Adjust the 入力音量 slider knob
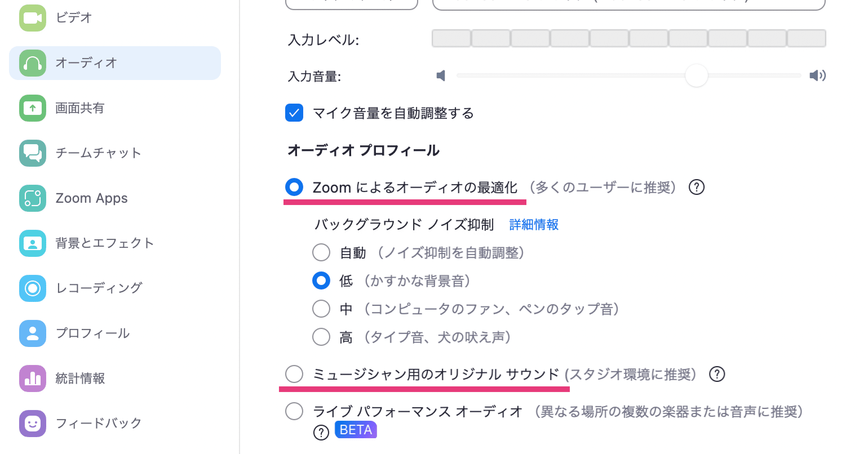This screenshot has width=868, height=454. coord(697,75)
